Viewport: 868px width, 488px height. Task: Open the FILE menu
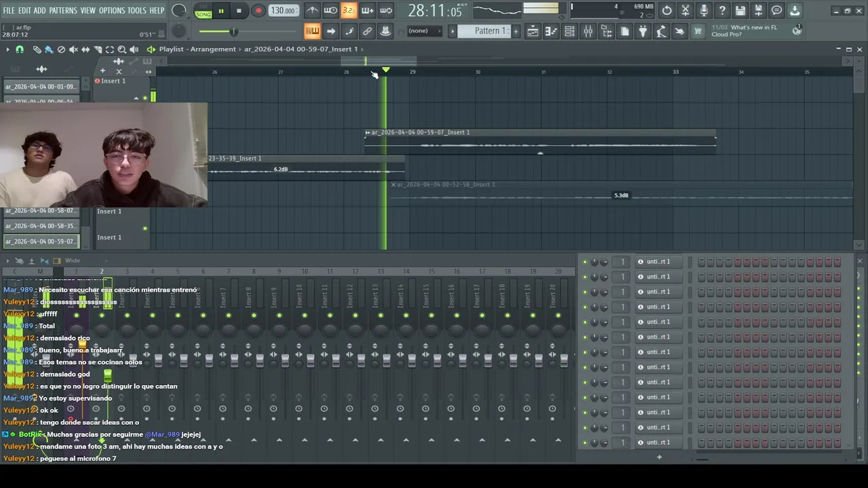[x=9, y=11]
